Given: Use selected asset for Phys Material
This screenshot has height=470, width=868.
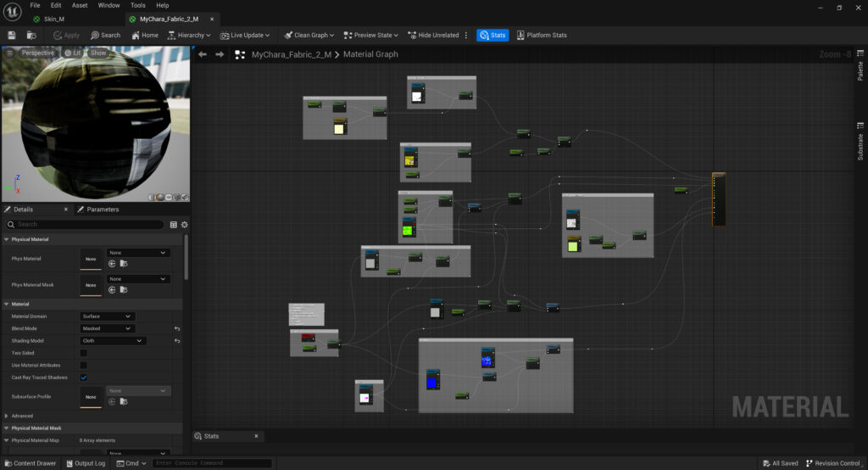Looking at the screenshot, I should 112,264.
